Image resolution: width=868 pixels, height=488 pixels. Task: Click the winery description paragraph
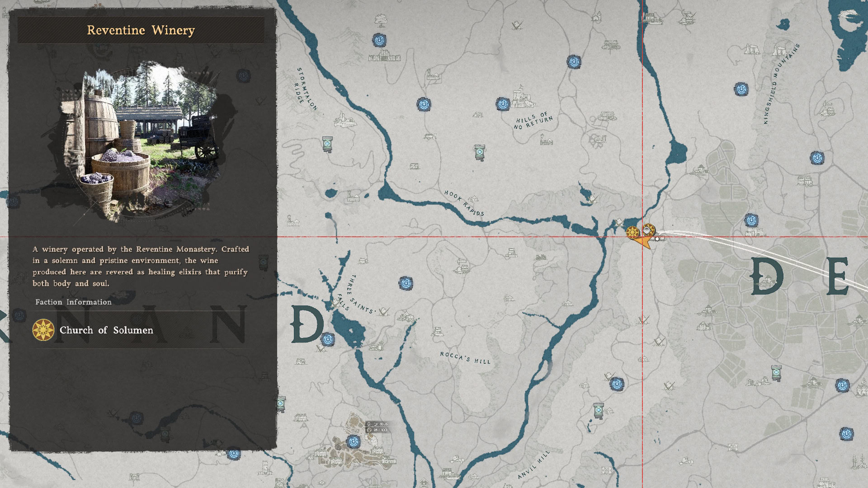click(141, 266)
